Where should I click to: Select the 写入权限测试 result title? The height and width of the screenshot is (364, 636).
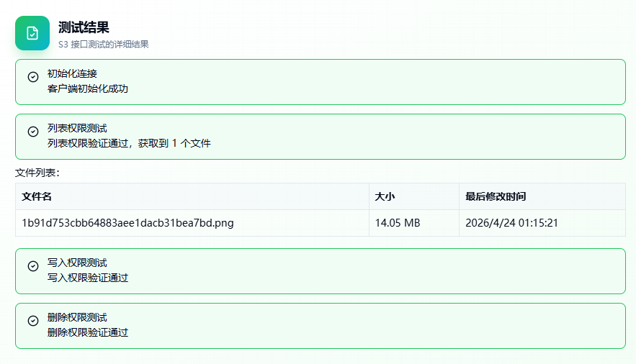77,263
